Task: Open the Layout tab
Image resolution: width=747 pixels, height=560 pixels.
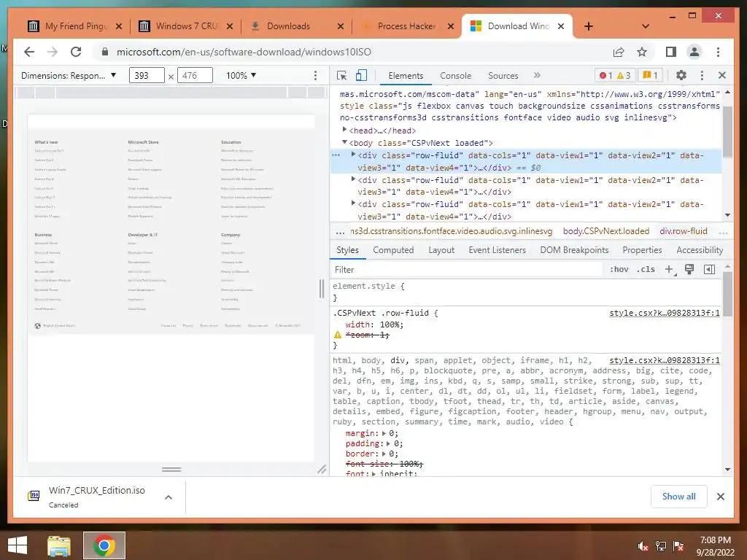Action: [441, 250]
